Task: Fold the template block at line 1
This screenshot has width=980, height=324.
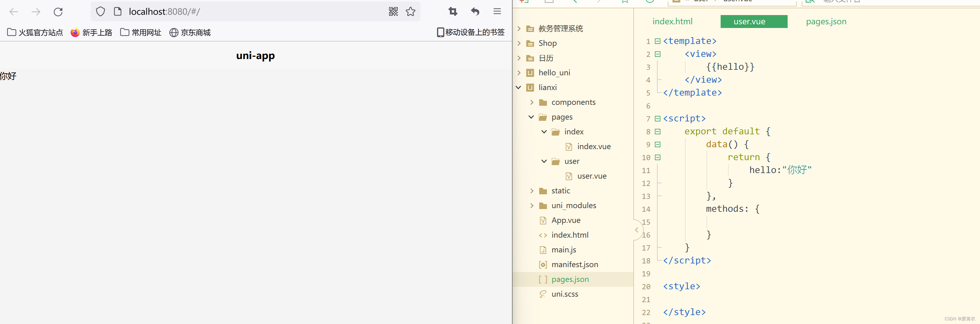Action: point(657,41)
